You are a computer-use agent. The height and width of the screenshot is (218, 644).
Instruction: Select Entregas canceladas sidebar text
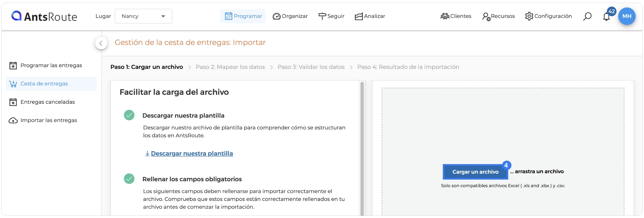pos(48,102)
